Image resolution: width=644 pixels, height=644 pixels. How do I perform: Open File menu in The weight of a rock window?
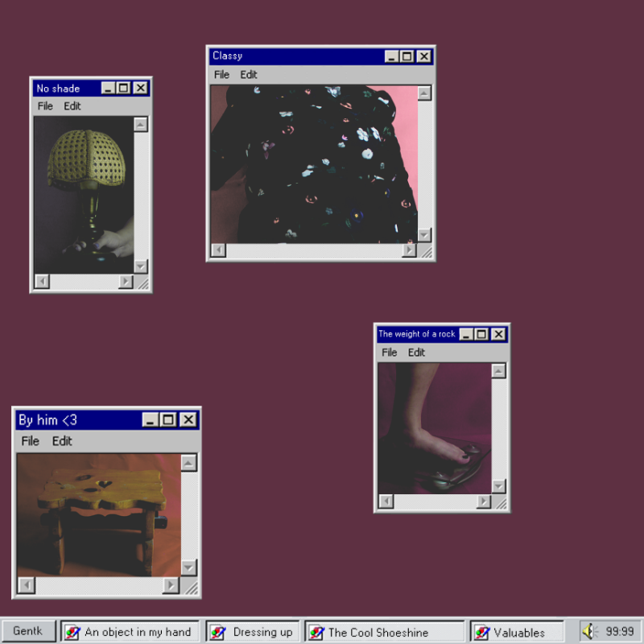pyautogui.click(x=389, y=353)
